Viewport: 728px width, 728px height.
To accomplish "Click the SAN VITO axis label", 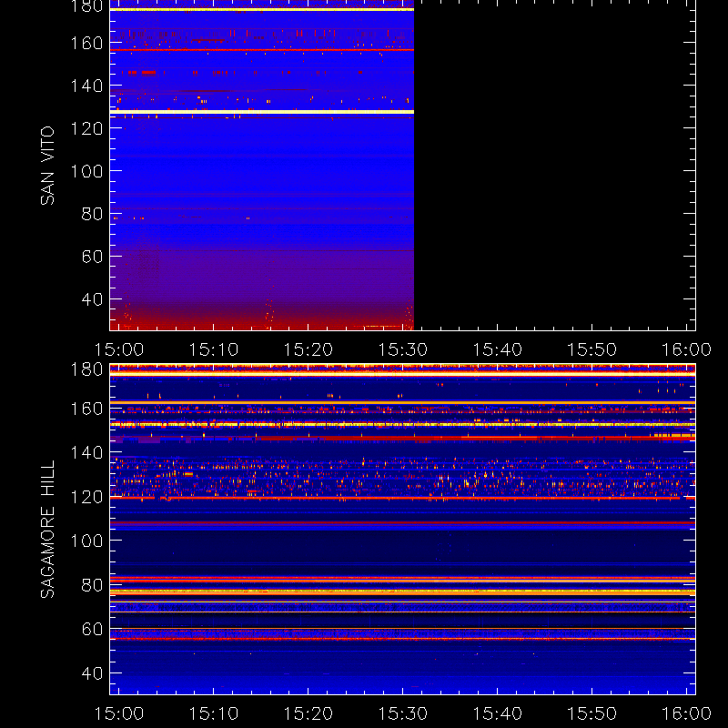I will click(x=47, y=166).
